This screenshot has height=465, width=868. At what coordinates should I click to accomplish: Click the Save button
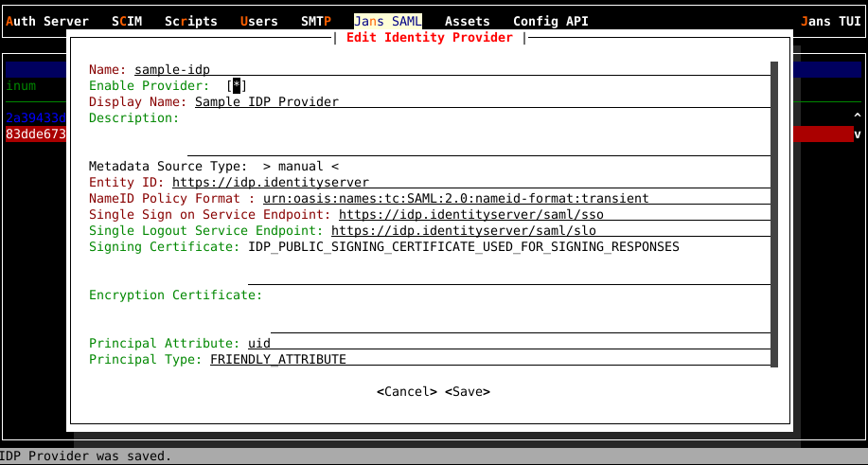468,391
